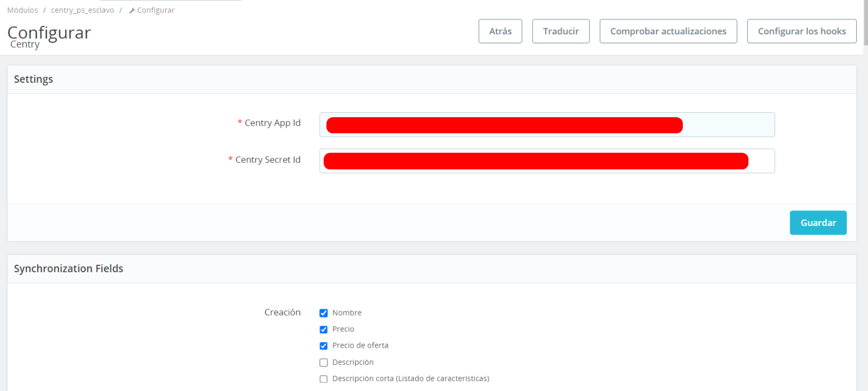Uncheck the Nombre checkbox
Image resolution: width=868 pixels, height=391 pixels.
tap(324, 313)
